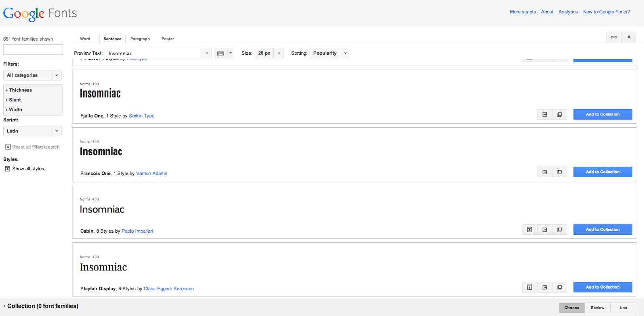Click the link/bookmark icon at top right

(x=614, y=37)
